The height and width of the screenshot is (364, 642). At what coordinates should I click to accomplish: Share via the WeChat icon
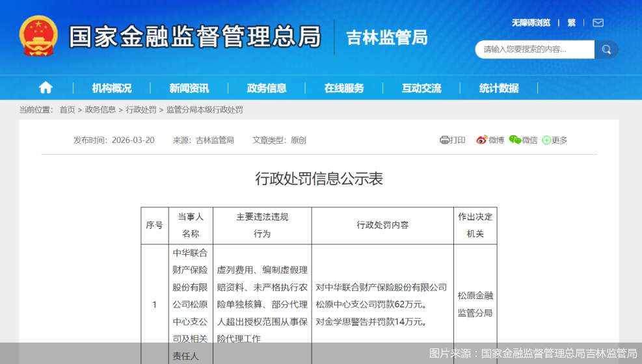[x=515, y=140]
